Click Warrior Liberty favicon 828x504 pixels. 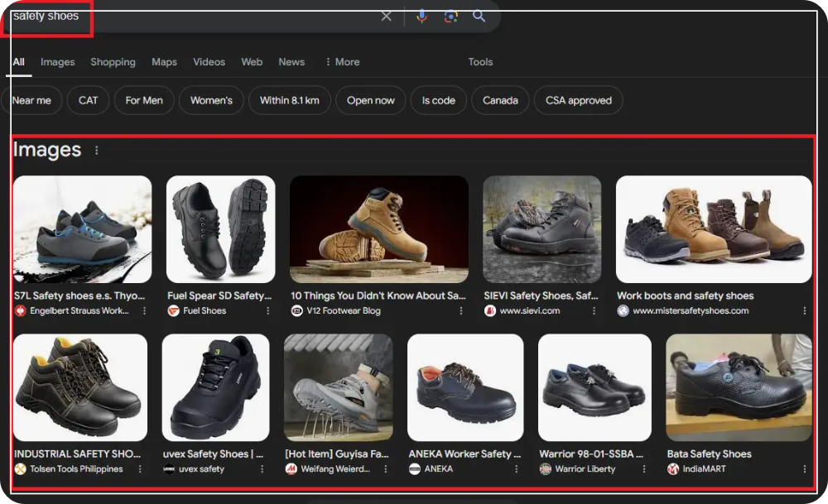[545, 468]
